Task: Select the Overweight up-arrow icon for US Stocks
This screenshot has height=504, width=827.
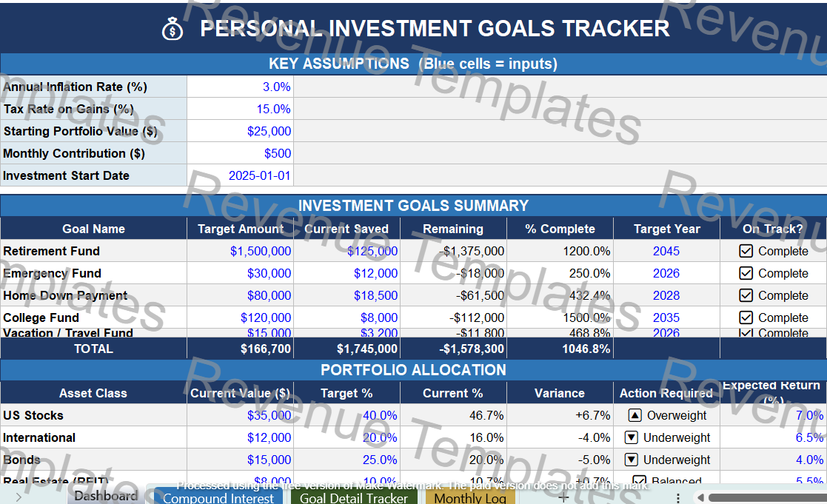Action: pos(635,415)
